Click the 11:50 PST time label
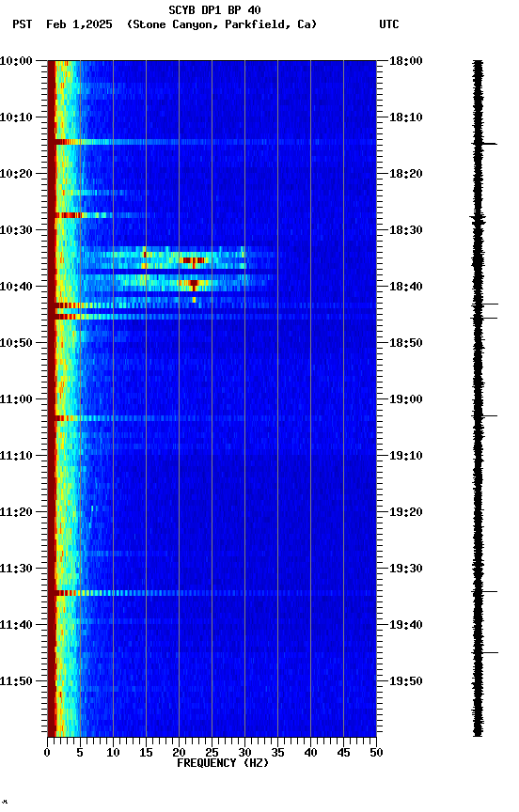Image resolution: width=519 pixels, height=812 pixels. (16, 681)
